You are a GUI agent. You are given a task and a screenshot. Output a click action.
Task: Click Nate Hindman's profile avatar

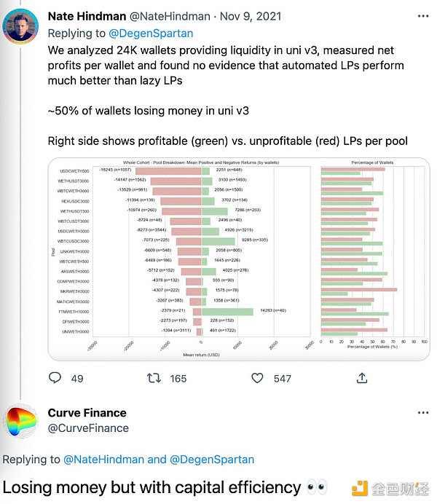pyautogui.click(x=20, y=26)
